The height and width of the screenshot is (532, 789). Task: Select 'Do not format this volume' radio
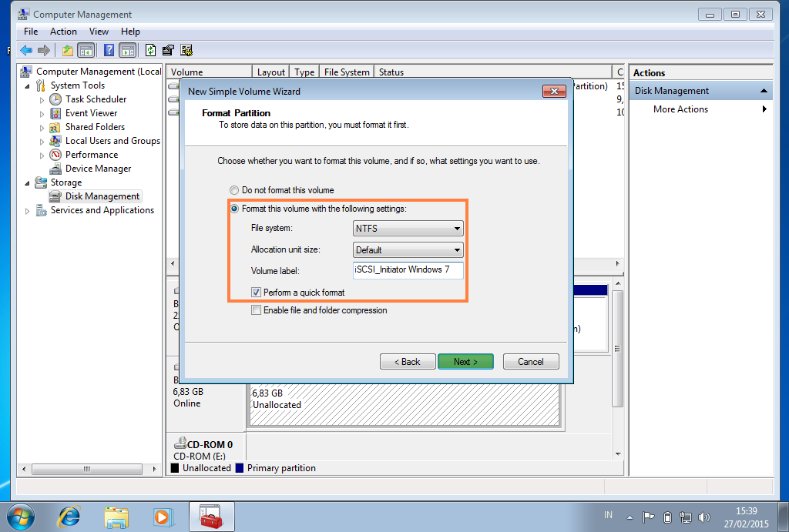coord(234,190)
